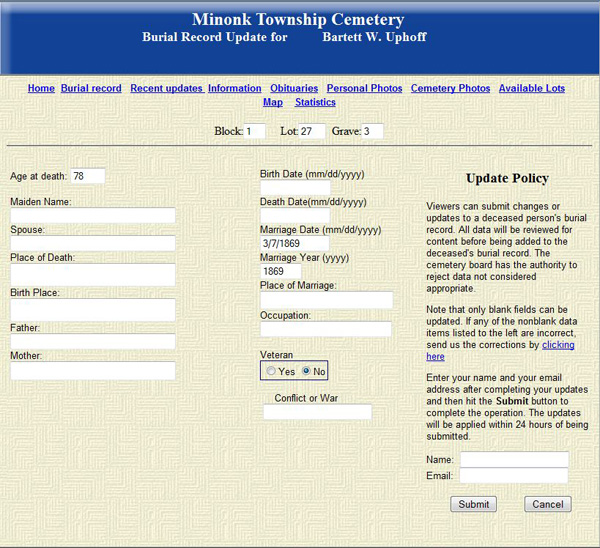Click the Conflict or War field
The height and width of the screenshot is (548, 600).
(x=318, y=412)
